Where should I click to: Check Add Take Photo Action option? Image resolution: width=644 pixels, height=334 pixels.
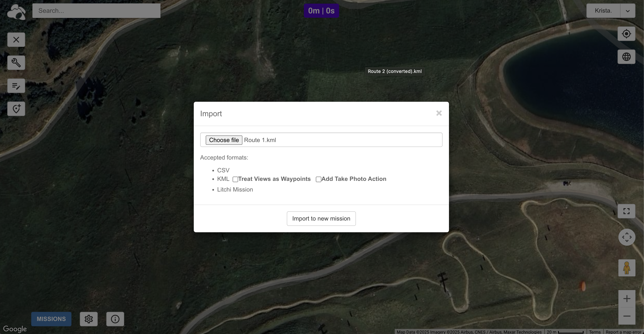318,179
